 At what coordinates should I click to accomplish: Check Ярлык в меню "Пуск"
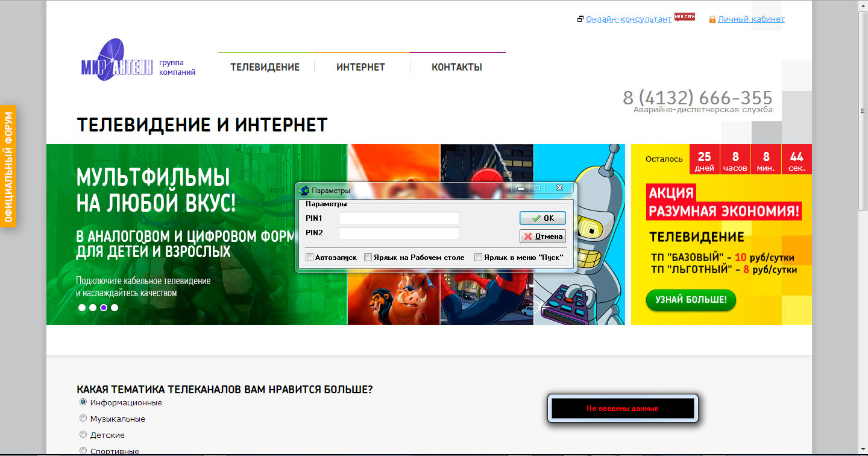[x=479, y=258]
